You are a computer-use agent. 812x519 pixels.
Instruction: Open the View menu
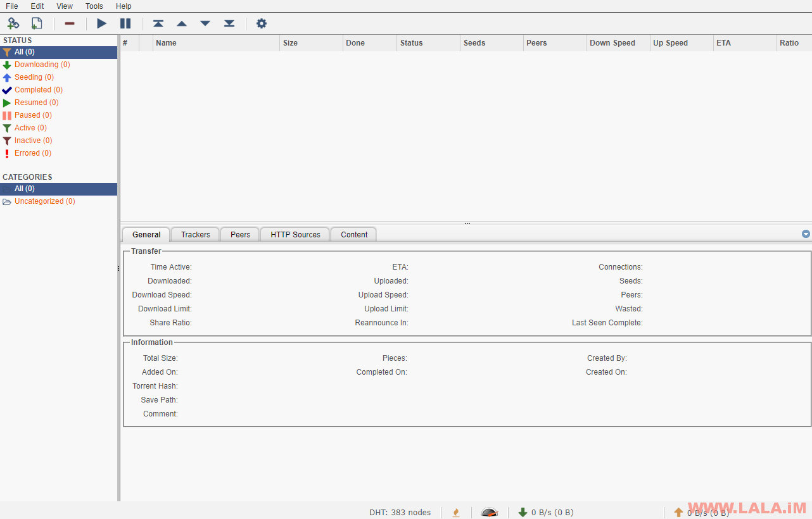pyautogui.click(x=65, y=6)
